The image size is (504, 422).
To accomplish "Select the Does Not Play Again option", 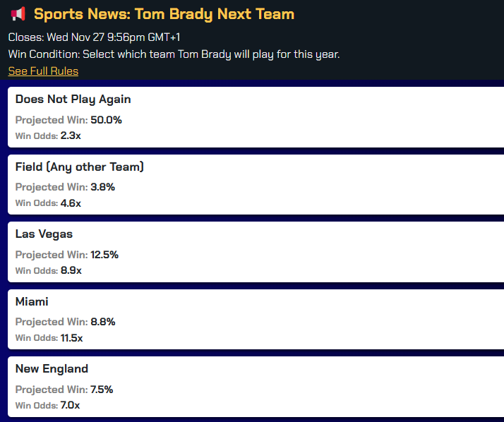I will pos(256,117).
